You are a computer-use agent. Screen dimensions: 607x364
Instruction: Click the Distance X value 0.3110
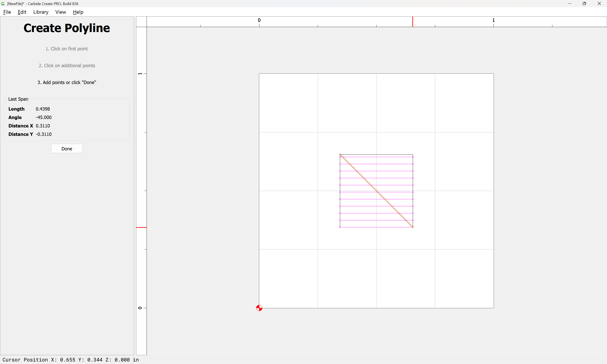pyautogui.click(x=43, y=126)
